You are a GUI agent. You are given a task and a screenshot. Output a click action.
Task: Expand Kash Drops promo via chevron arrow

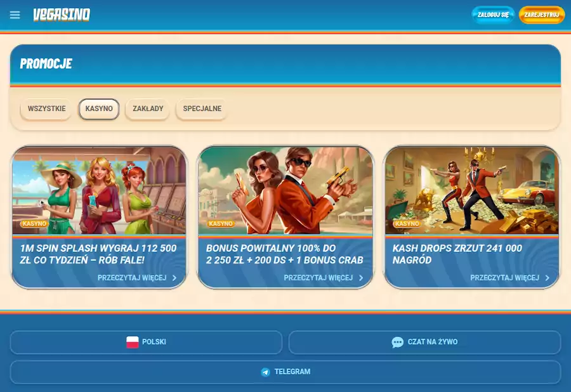tap(547, 278)
